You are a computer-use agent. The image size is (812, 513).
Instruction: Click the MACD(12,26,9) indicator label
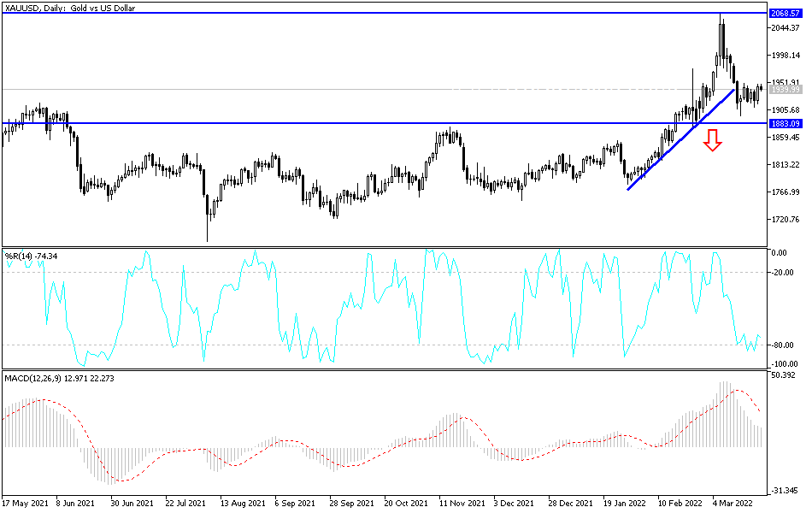pos(59,378)
